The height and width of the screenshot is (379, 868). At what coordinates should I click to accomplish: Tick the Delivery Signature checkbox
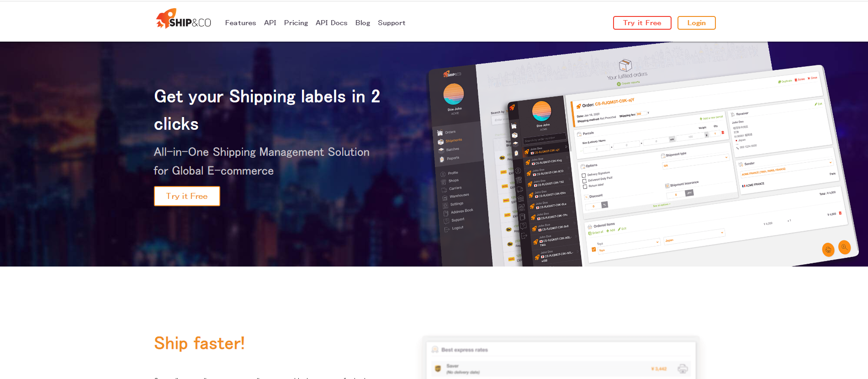pyautogui.click(x=583, y=176)
